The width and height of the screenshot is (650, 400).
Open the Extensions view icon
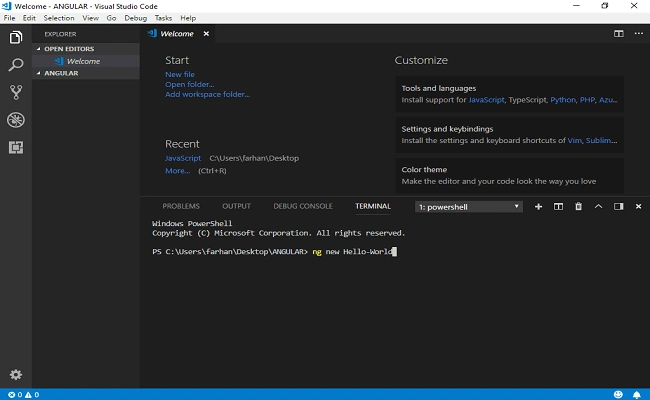(16, 148)
